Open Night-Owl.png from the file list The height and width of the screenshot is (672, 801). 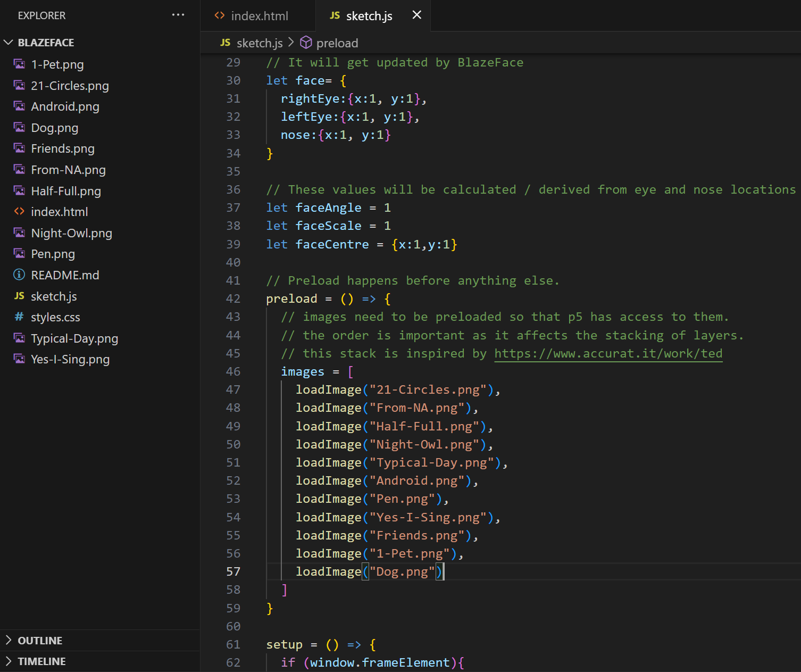pos(71,233)
